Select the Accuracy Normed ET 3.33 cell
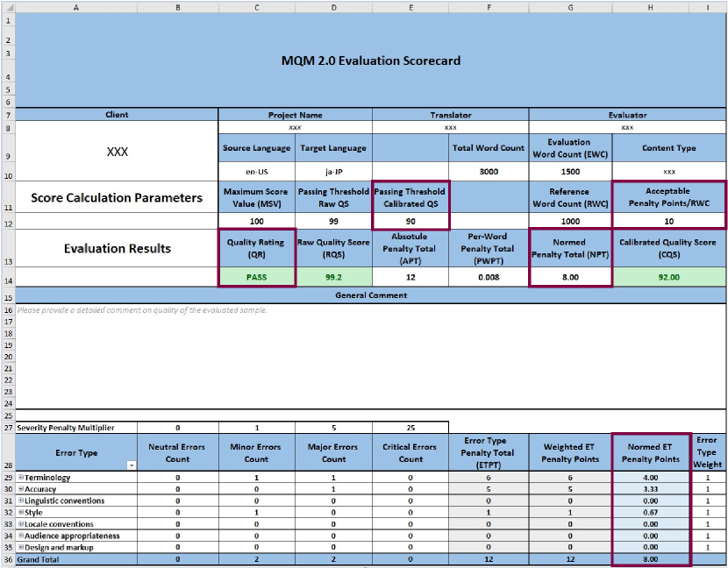The height and width of the screenshot is (568, 728). (x=650, y=488)
